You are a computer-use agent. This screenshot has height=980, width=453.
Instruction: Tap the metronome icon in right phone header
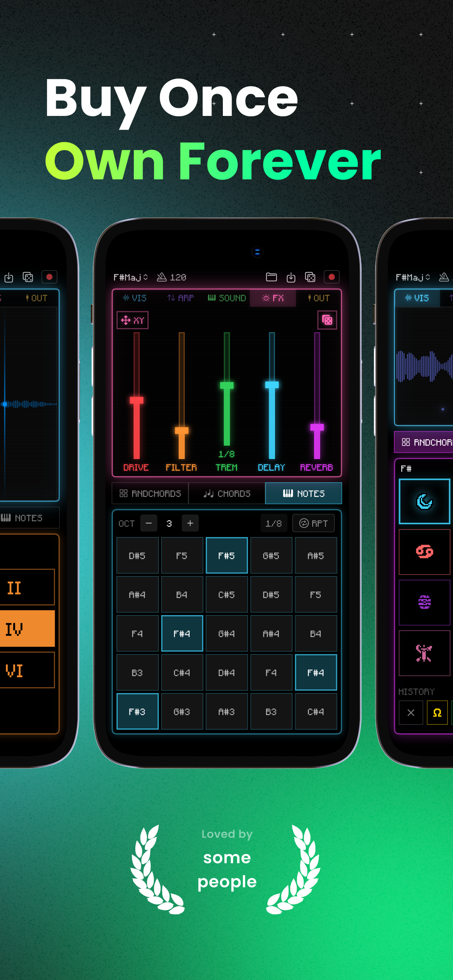point(444,277)
